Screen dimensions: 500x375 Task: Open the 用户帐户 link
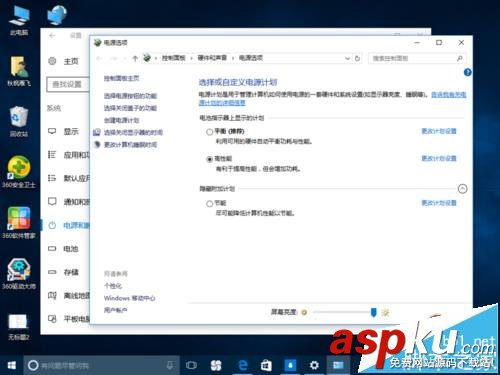coord(115,310)
